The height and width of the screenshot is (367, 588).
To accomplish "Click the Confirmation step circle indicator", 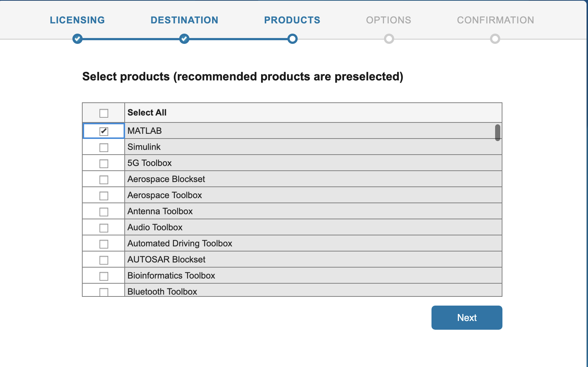I will coord(495,39).
